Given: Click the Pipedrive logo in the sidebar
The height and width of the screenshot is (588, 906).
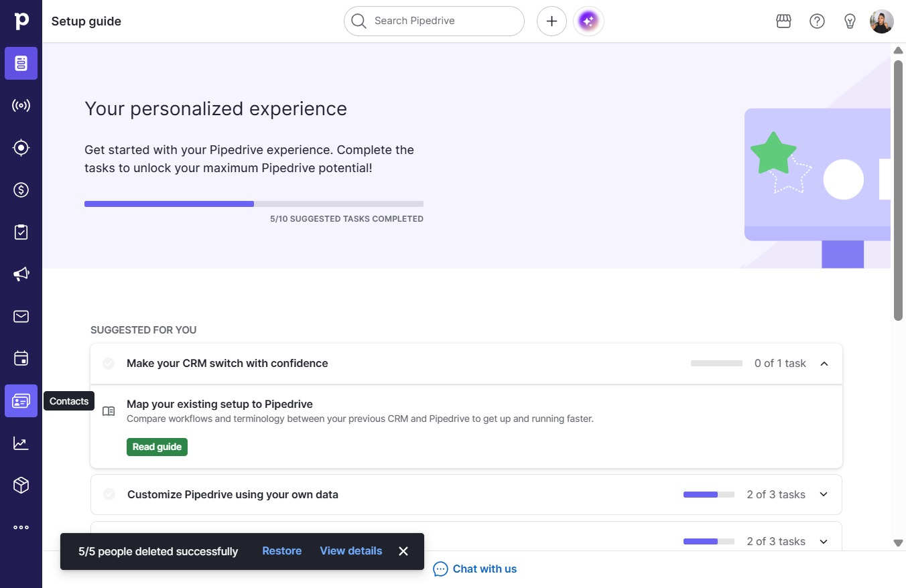Looking at the screenshot, I should pyautogui.click(x=21, y=21).
